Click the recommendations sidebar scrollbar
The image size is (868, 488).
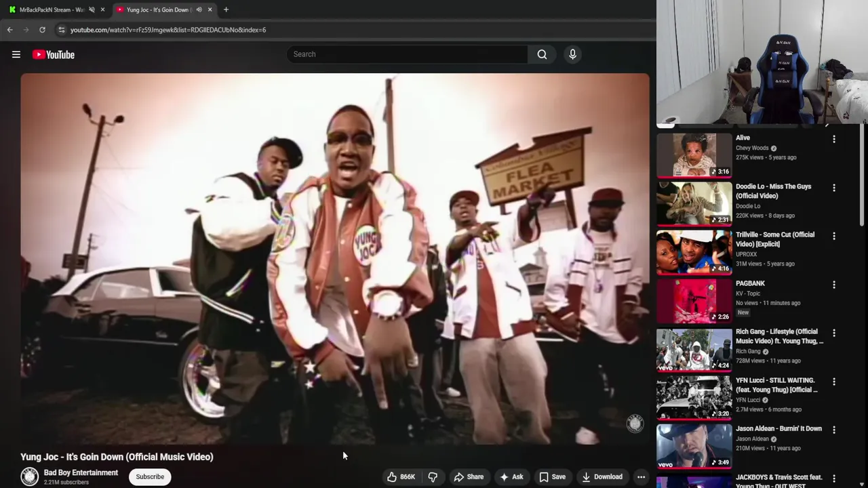(863, 176)
